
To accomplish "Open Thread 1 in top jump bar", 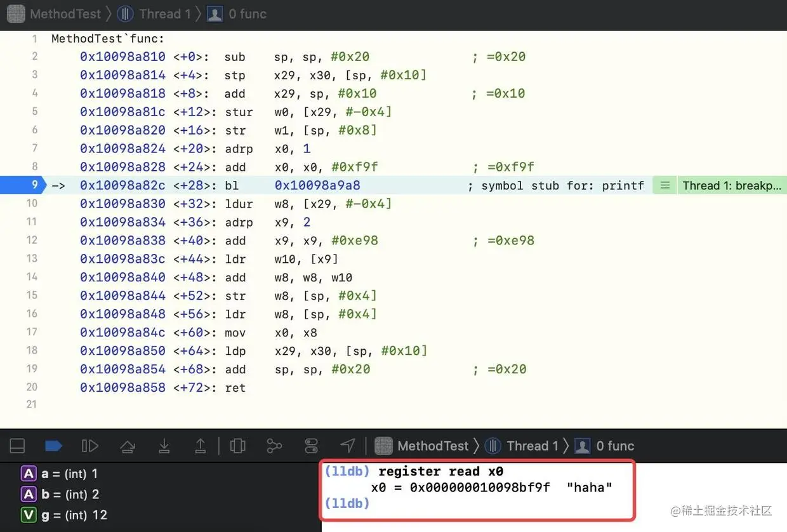I will pyautogui.click(x=155, y=13).
